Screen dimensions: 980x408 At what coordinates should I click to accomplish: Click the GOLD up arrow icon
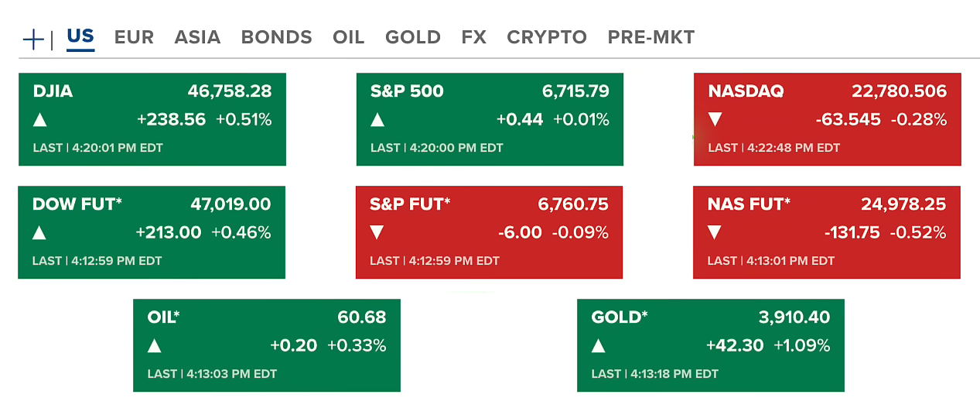point(599,346)
